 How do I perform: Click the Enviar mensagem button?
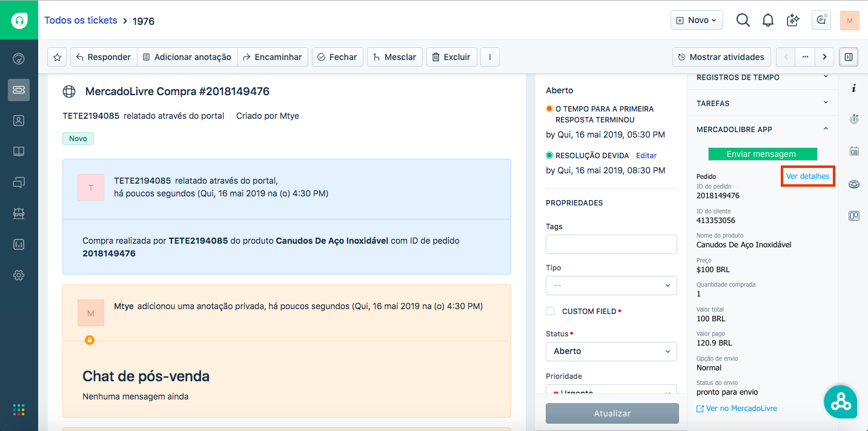point(763,154)
